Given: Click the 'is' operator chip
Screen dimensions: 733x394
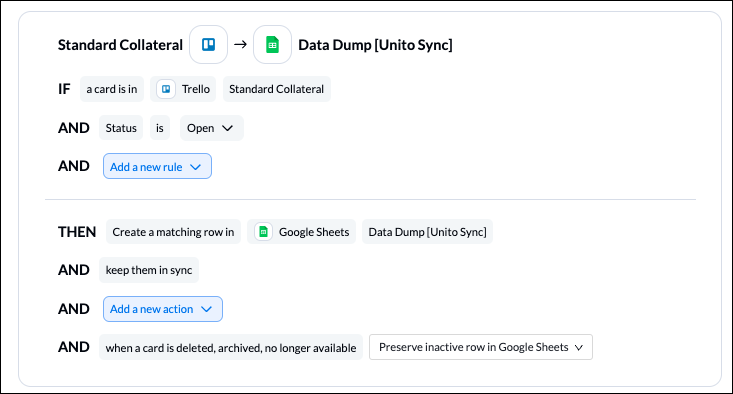Looking at the screenshot, I should coord(160,128).
